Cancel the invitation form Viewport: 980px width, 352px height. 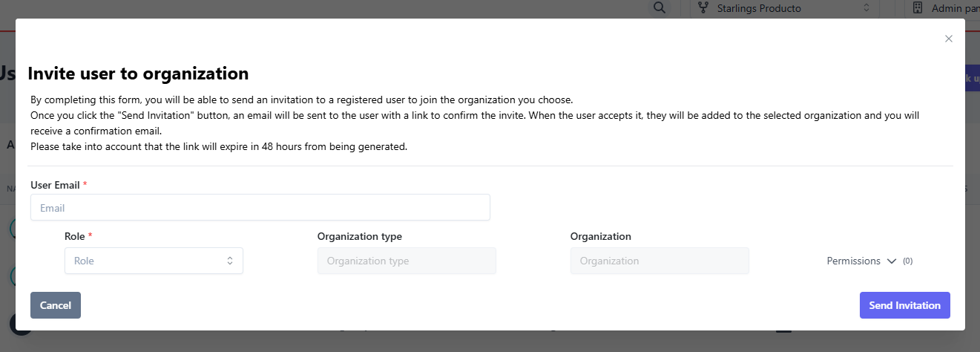(56, 305)
